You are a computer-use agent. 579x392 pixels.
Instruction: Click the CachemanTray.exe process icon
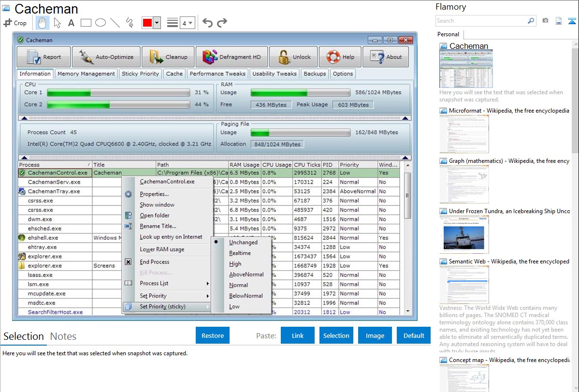pos(22,191)
